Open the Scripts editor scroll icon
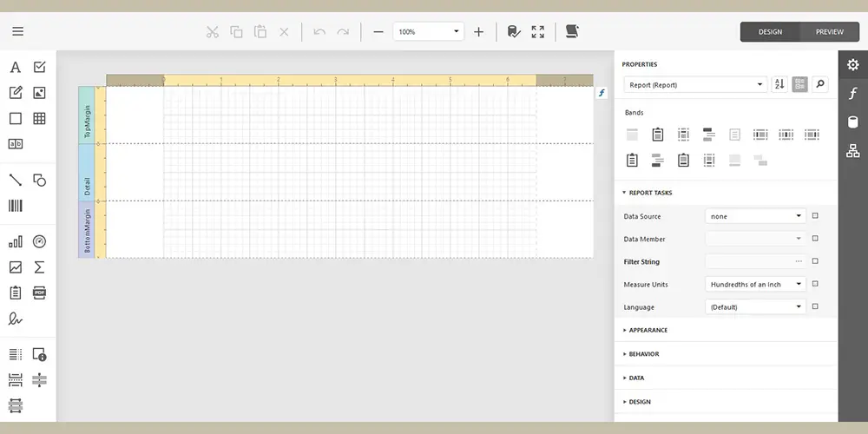 [x=572, y=31]
